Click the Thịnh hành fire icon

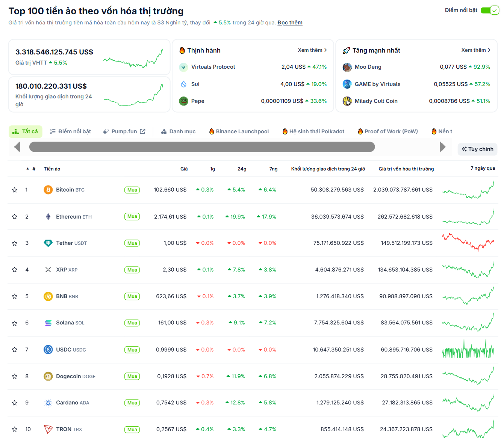tap(182, 50)
